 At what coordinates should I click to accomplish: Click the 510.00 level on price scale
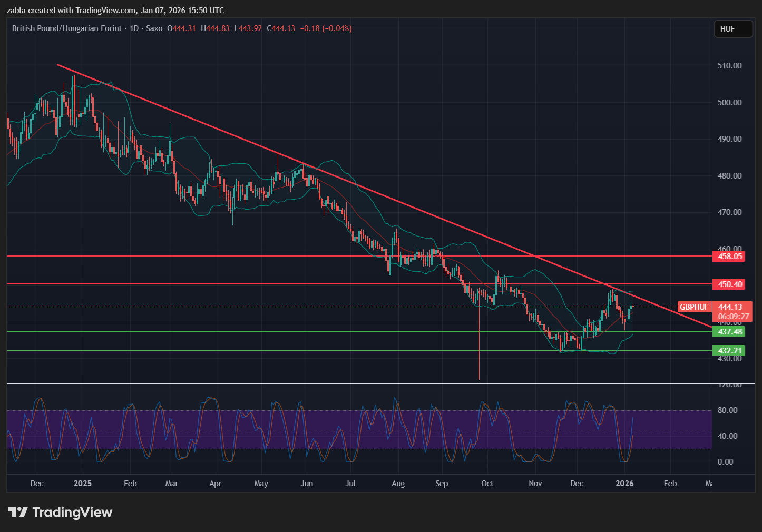pyautogui.click(x=729, y=66)
